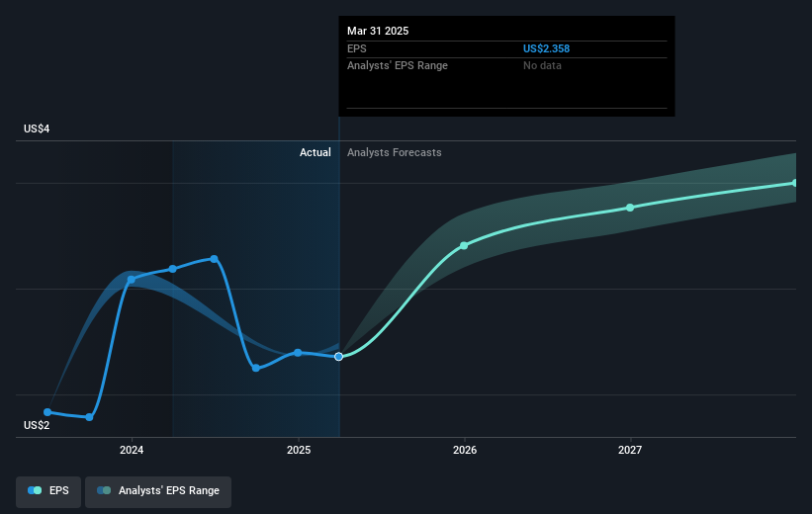Toggle the Analysts' EPS Range legend series
Image resolution: width=812 pixels, height=514 pixels.
pyautogui.click(x=158, y=490)
